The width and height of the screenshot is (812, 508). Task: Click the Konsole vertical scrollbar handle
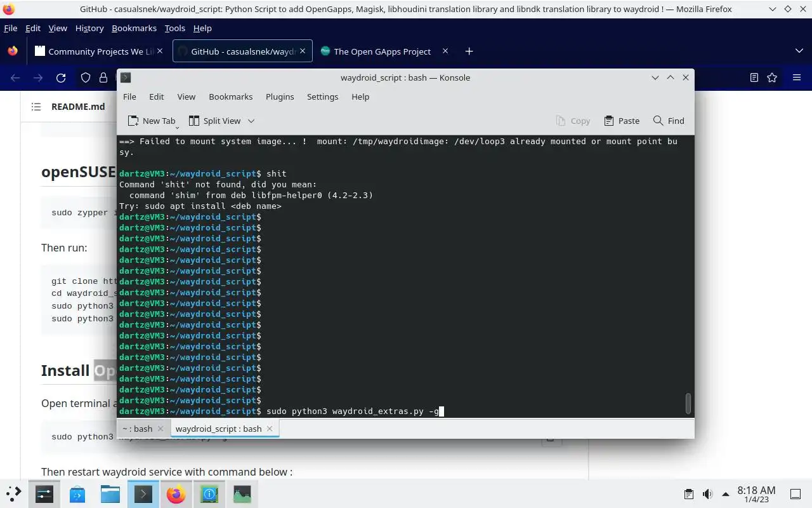(688, 403)
